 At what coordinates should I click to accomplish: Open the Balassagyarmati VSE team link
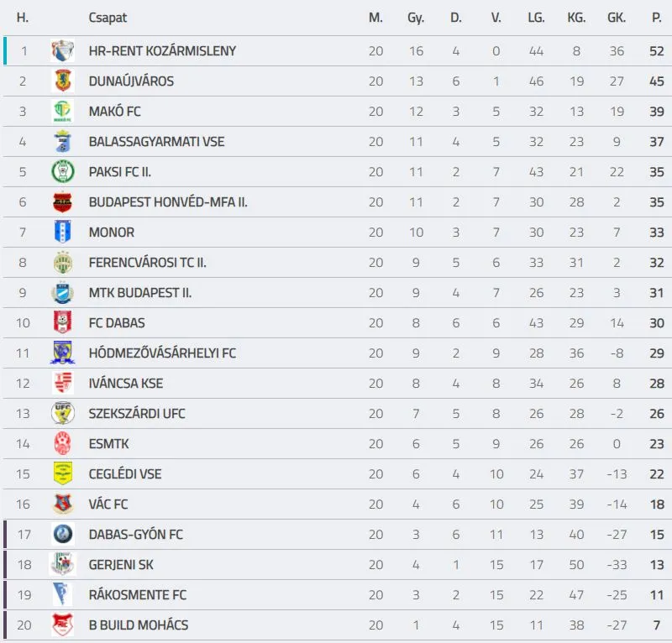coord(156,142)
